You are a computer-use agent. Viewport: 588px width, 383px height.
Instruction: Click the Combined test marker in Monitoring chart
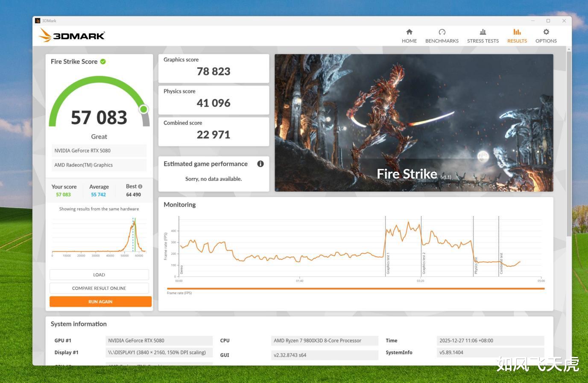[x=501, y=263]
